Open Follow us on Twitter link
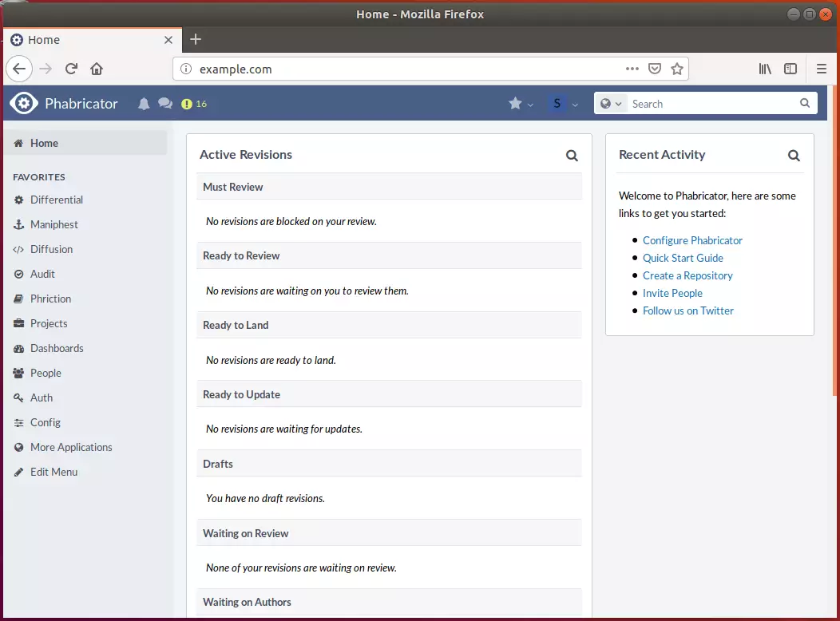This screenshot has height=621, width=840. coord(687,310)
